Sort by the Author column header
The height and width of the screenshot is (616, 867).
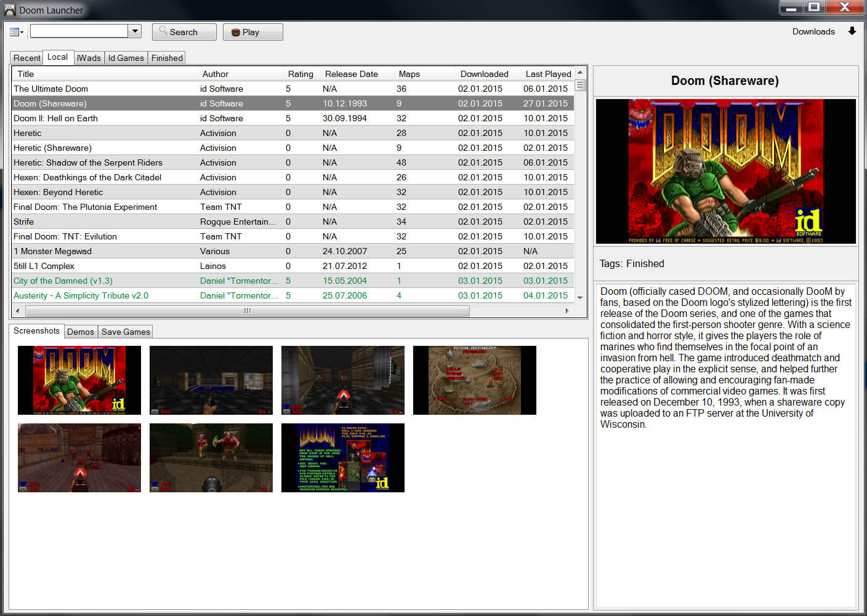tap(240, 74)
